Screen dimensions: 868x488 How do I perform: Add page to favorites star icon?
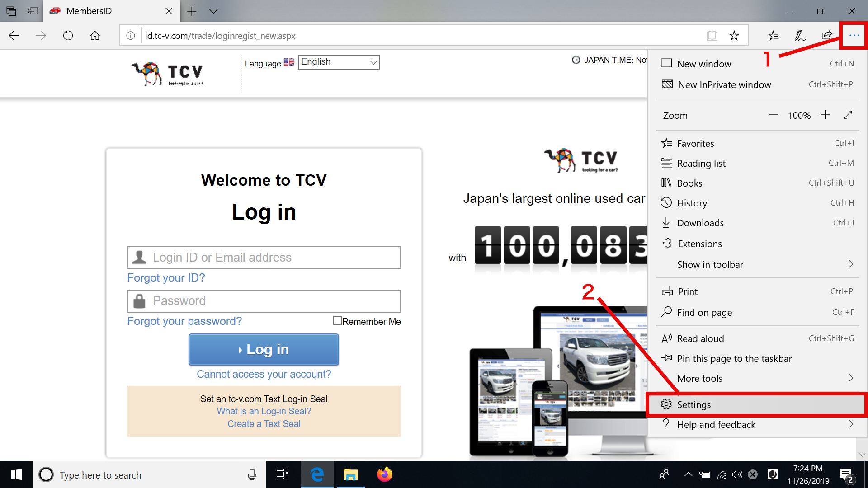pos(734,36)
